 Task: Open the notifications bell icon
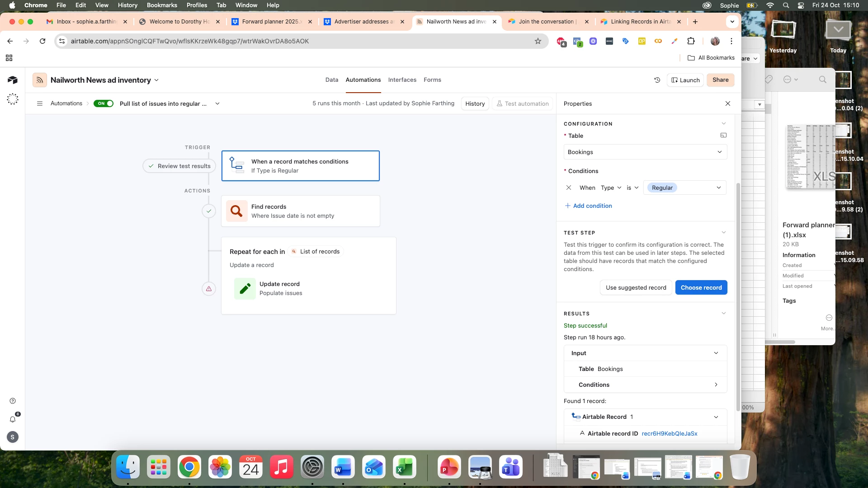tap(13, 419)
